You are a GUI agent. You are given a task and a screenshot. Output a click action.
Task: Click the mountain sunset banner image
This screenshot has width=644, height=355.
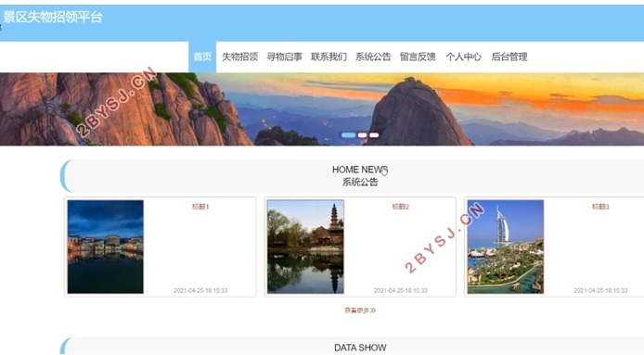point(322,109)
